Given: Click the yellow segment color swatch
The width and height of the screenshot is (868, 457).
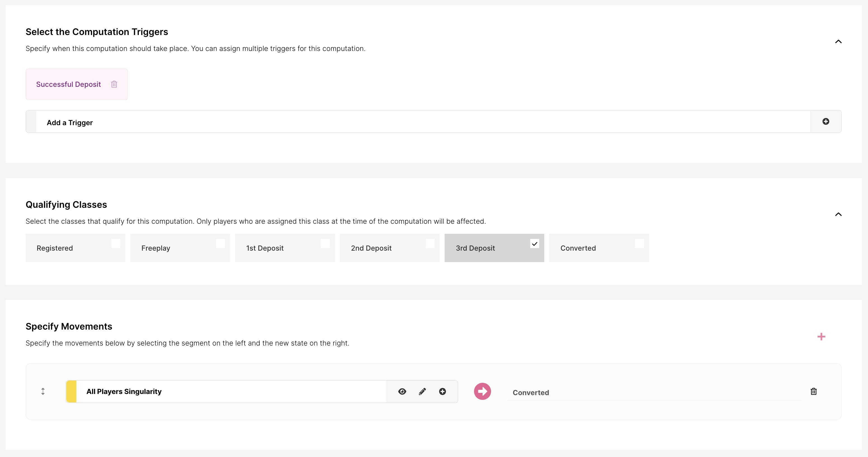Looking at the screenshot, I should click(x=71, y=391).
